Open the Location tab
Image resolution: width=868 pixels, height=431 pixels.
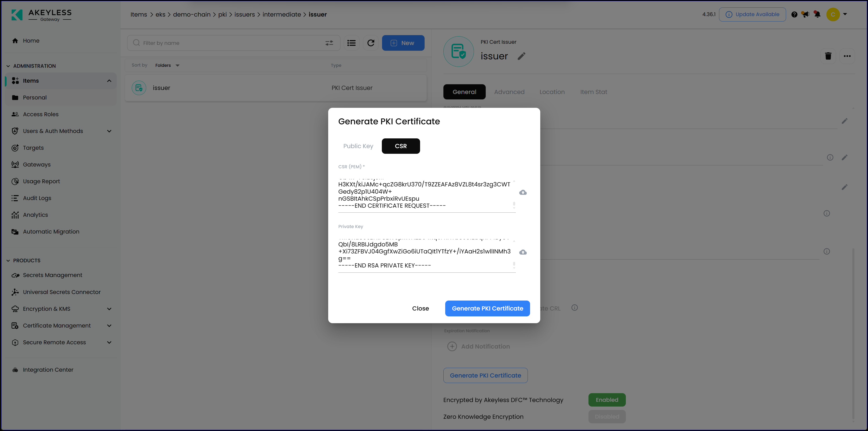552,92
